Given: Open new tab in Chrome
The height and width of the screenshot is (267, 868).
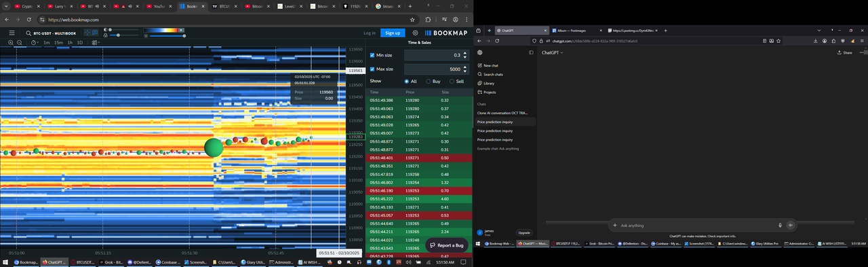Looking at the screenshot, I should pos(410,6).
